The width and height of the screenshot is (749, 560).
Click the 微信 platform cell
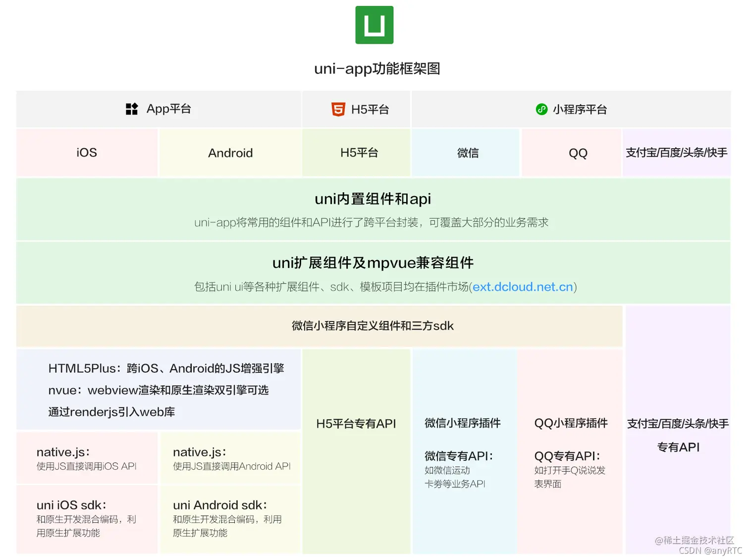coord(466,153)
